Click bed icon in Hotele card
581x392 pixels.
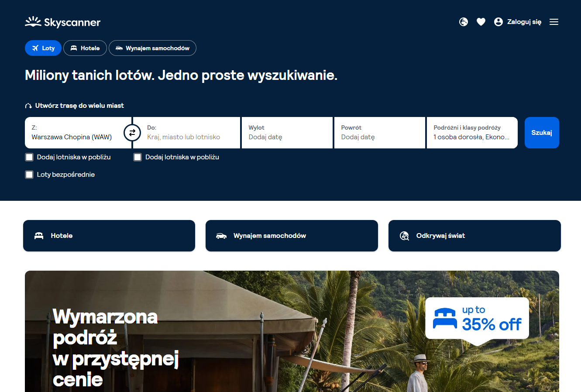tap(39, 236)
